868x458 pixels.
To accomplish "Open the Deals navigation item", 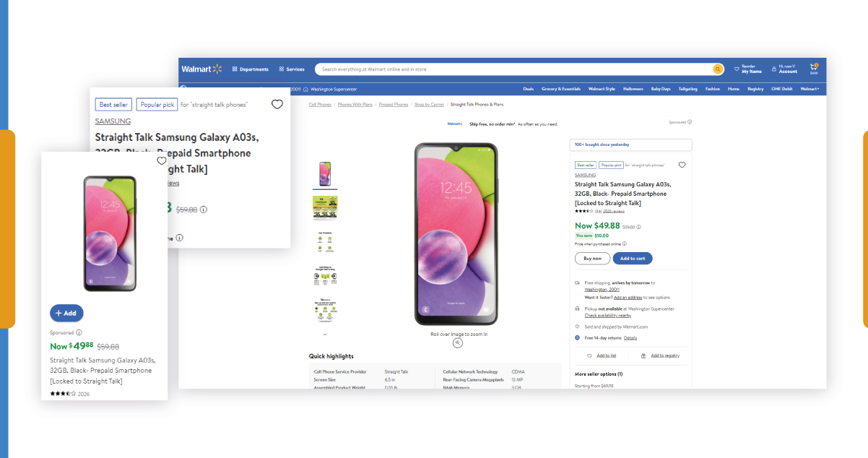I will (x=529, y=89).
